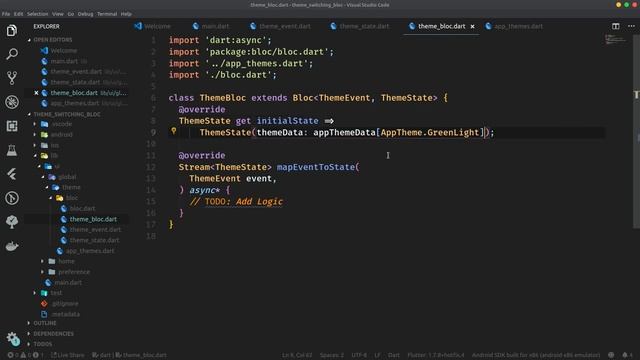Open the Debug menu

85,14
